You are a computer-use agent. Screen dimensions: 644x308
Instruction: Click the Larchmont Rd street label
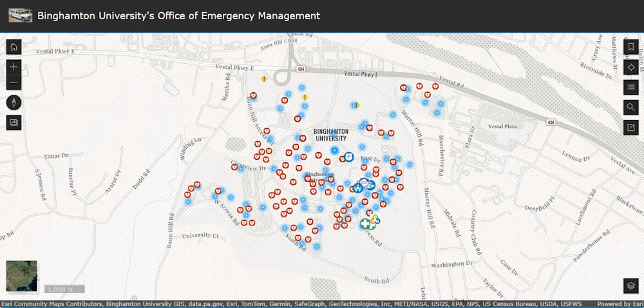(585, 207)
